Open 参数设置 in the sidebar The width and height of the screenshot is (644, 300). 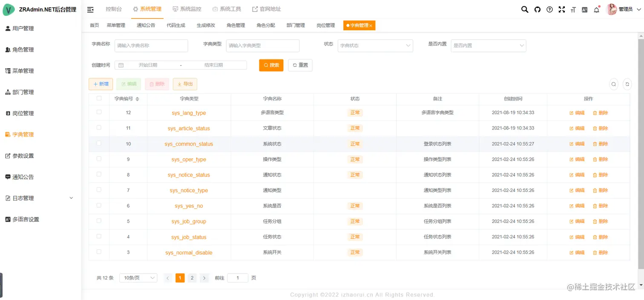tap(40, 156)
